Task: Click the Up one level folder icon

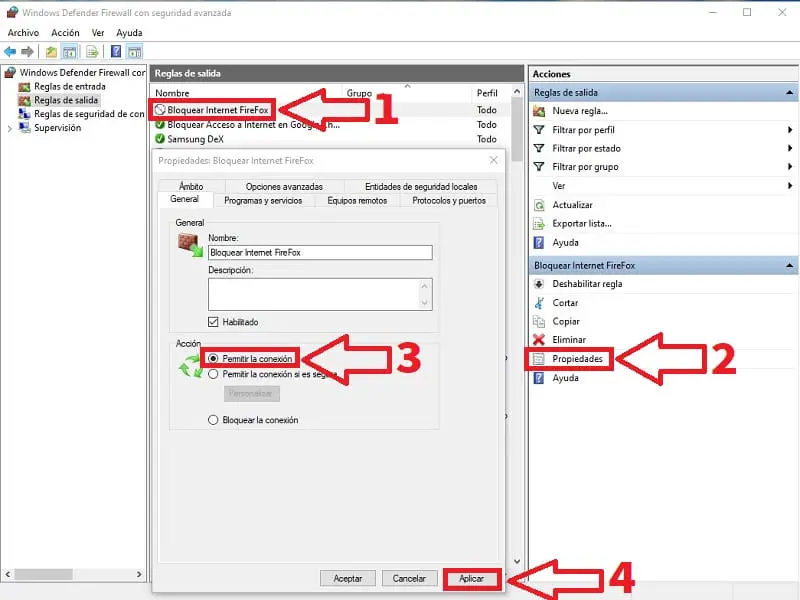Action: (51, 52)
